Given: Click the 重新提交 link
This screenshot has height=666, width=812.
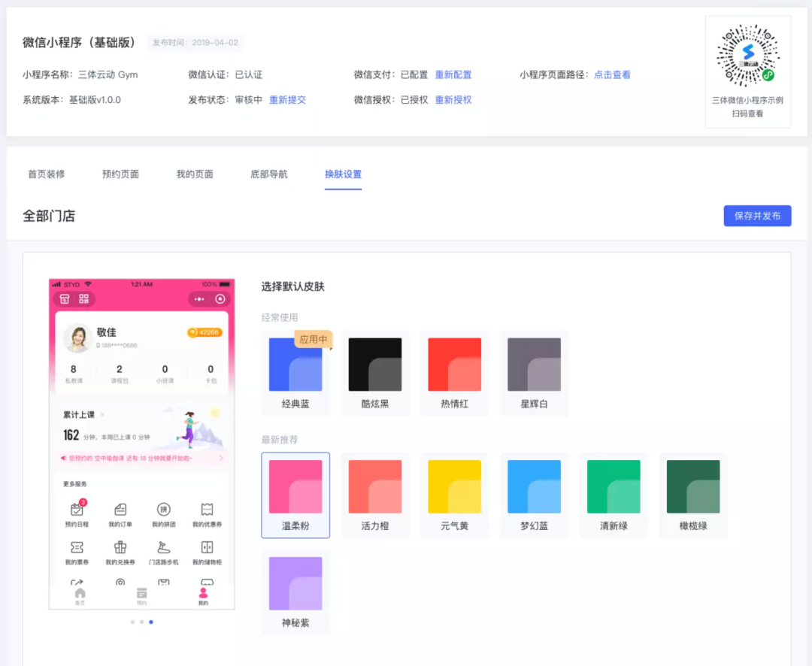Looking at the screenshot, I should pyautogui.click(x=287, y=100).
